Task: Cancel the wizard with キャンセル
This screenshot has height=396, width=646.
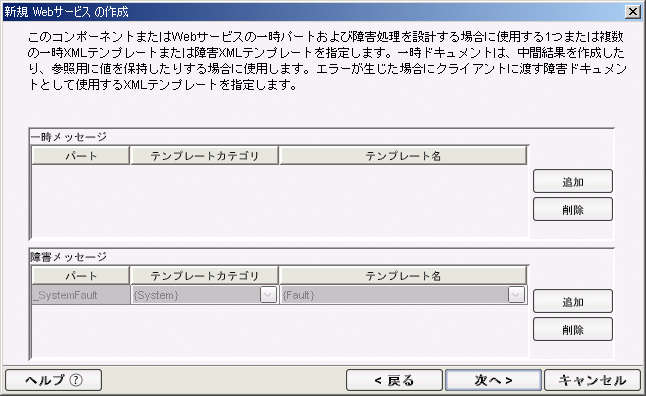Action: tap(592, 380)
